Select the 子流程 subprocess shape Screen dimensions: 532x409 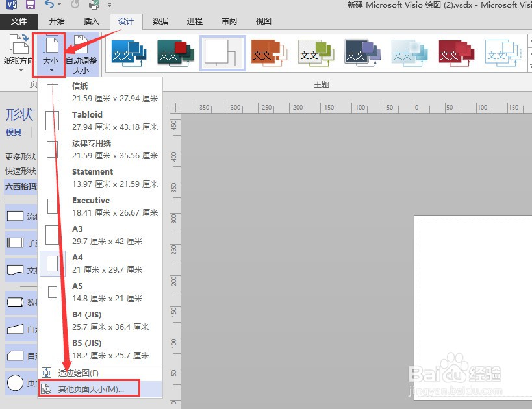click(x=14, y=241)
